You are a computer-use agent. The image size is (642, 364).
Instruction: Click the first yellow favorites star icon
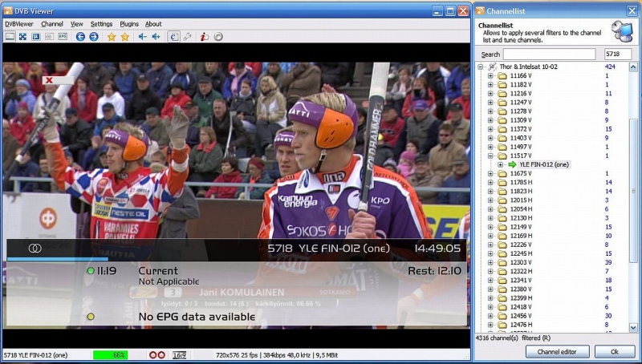[x=112, y=37]
